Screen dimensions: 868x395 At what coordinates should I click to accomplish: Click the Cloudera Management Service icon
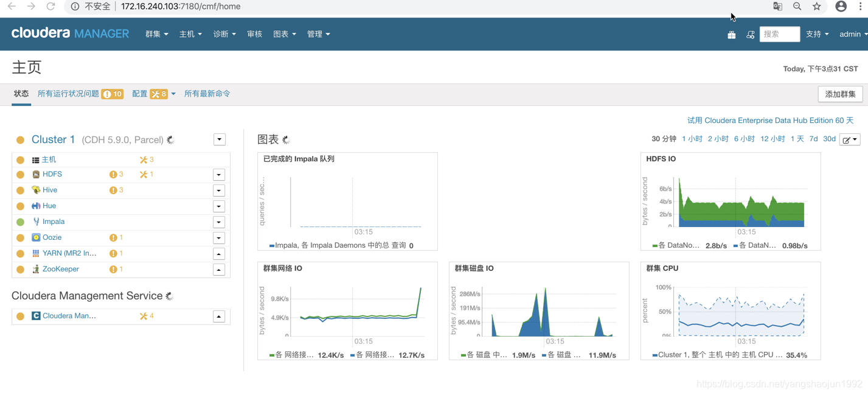coord(36,316)
